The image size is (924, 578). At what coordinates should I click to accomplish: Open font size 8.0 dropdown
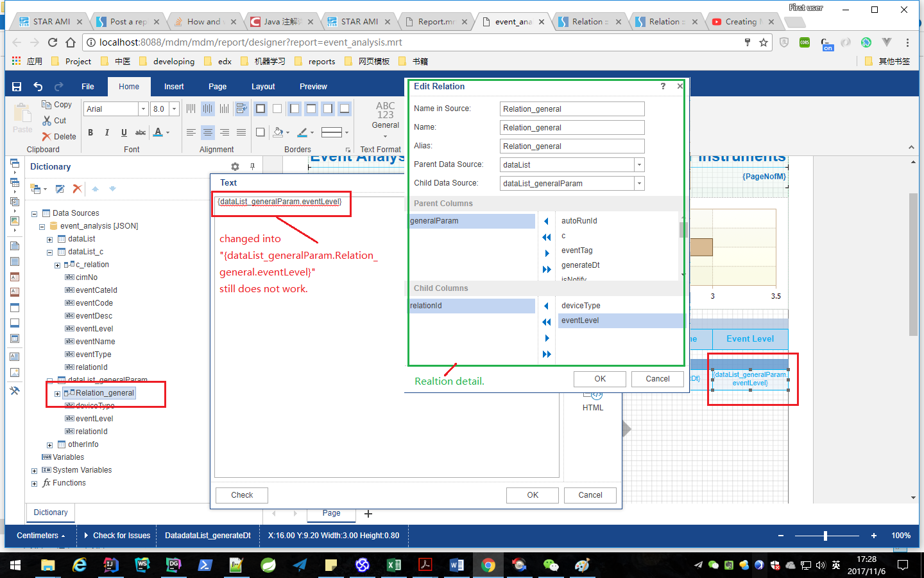coord(174,109)
